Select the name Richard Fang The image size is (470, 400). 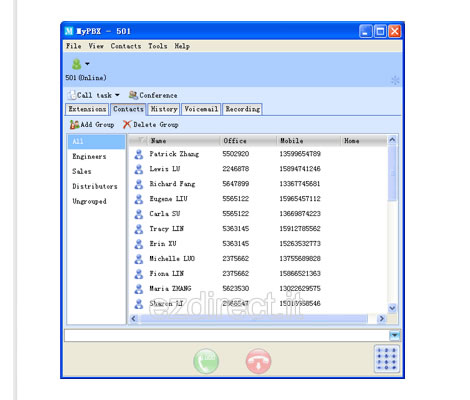pos(172,184)
